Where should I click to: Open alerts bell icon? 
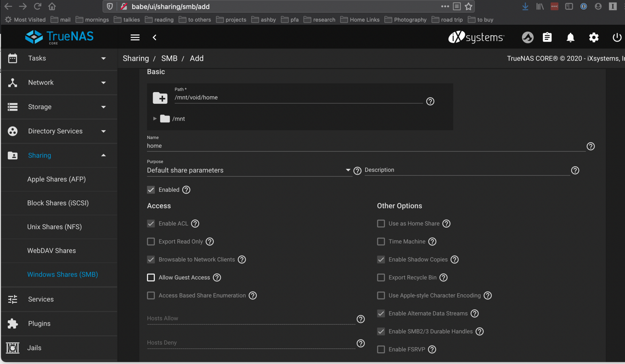570,37
